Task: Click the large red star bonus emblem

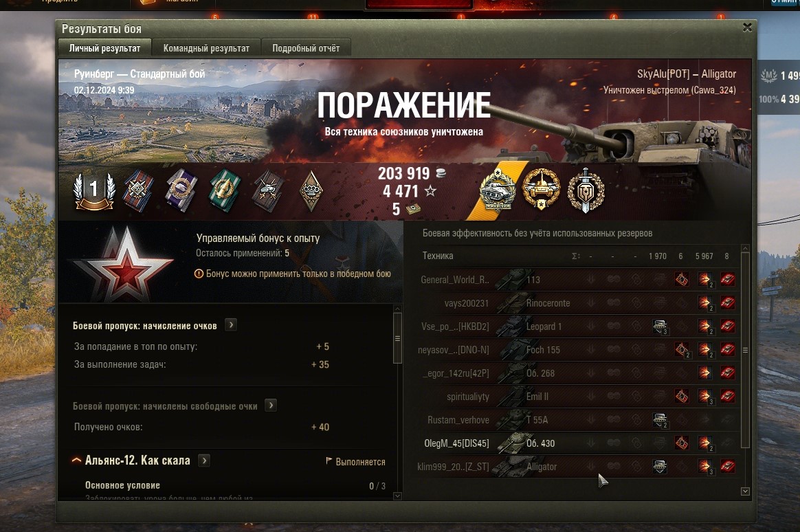Action: [125, 265]
